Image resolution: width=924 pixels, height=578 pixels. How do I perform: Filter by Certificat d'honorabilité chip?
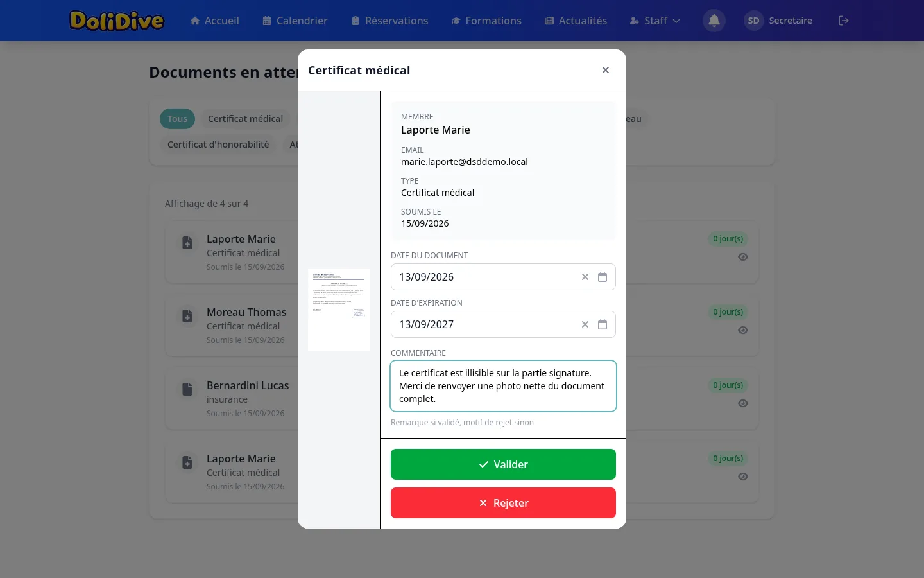pyautogui.click(x=218, y=144)
